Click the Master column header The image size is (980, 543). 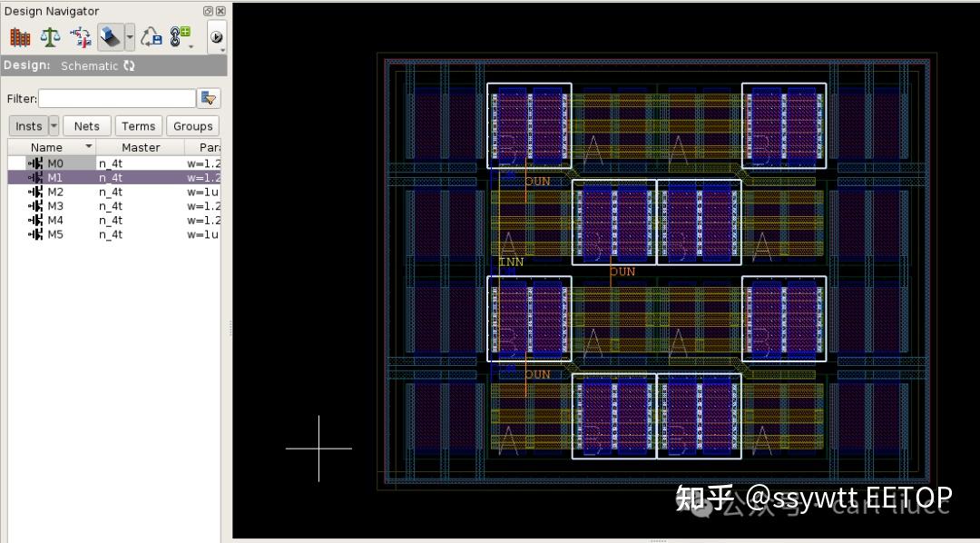coord(141,146)
